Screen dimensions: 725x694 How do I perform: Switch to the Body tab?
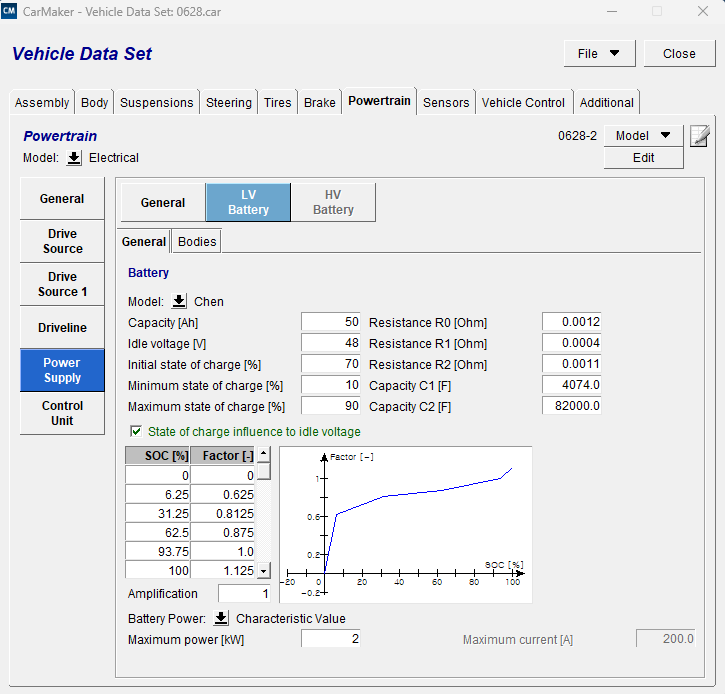(x=94, y=102)
